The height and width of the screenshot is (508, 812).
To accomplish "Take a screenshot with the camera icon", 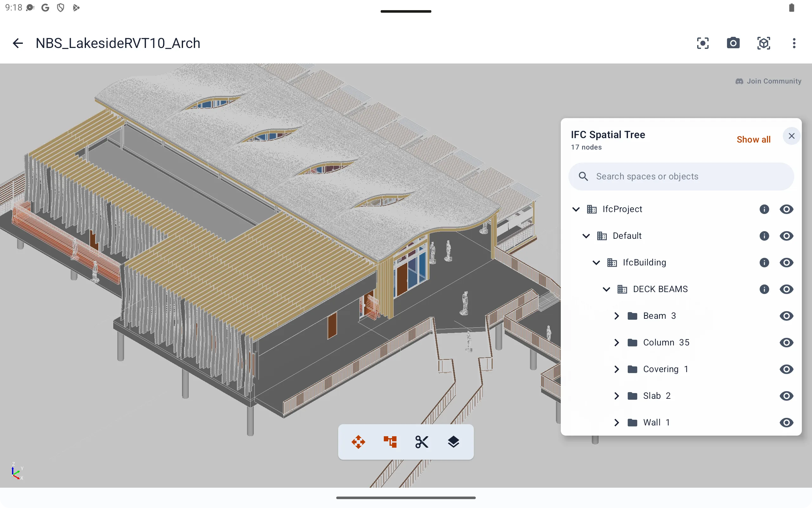I will click(x=733, y=43).
